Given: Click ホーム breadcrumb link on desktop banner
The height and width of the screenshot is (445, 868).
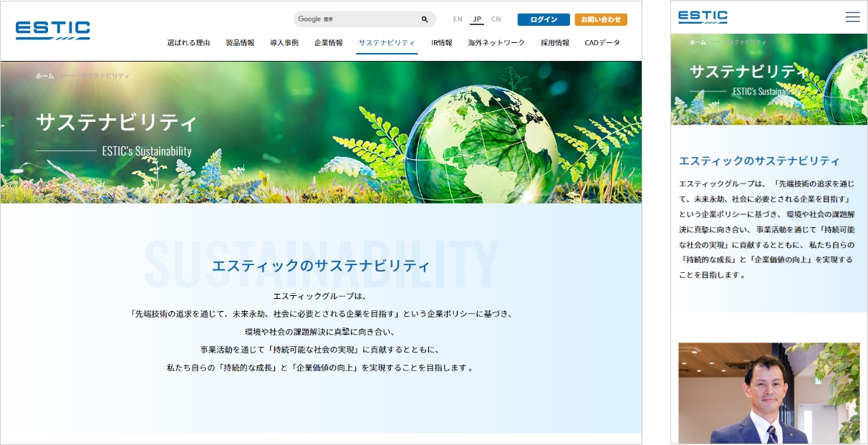Looking at the screenshot, I should point(44,76).
